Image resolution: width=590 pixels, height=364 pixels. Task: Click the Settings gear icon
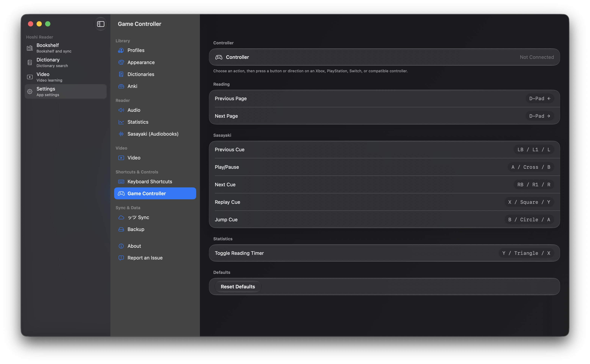[x=30, y=91]
